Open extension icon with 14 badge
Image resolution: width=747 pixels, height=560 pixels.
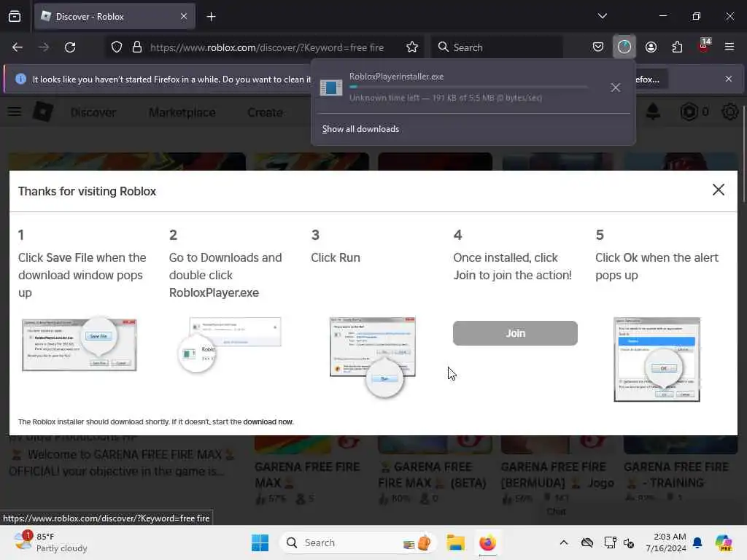(704, 46)
